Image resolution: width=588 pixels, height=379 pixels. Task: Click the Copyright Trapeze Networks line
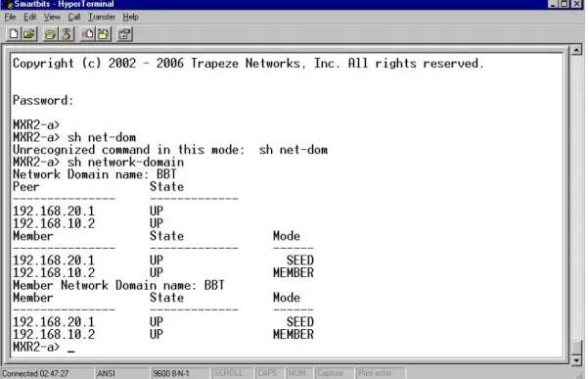click(249, 64)
